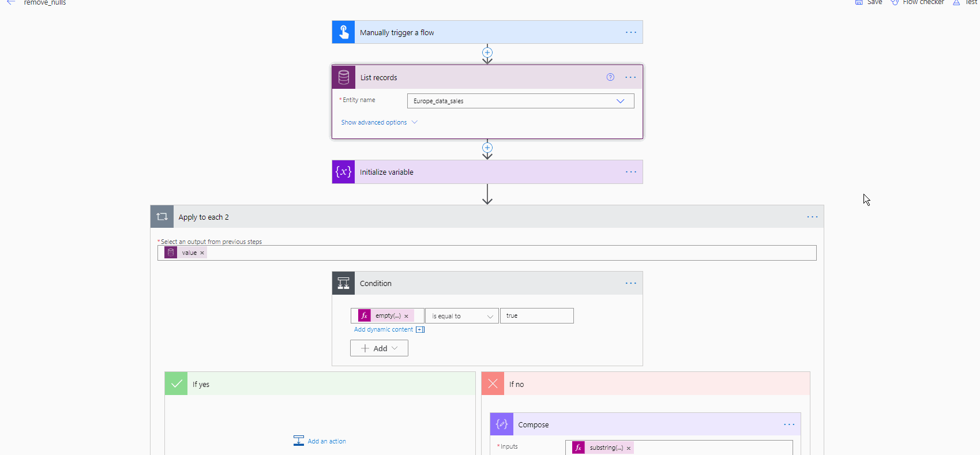Remove the empty(...) expression token
980x455 pixels.
pyautogui.click(x=406, y=316)
